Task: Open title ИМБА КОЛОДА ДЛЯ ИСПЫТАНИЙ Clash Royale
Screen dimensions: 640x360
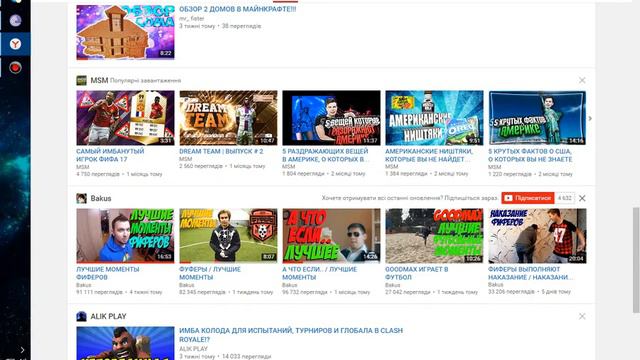Action: [x=291, y=335]
